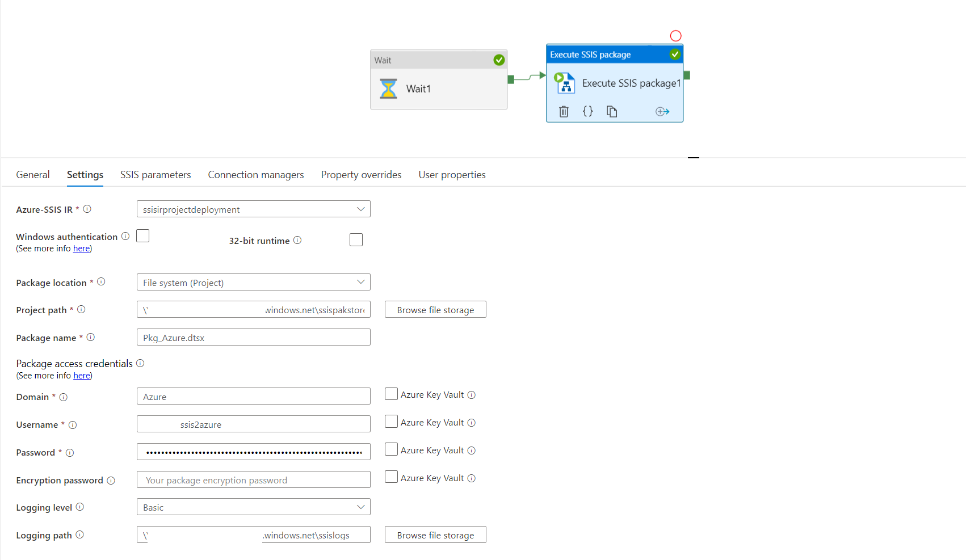Browse file storage for Logging path
The image size is (966, 560).
pyautogui.click(x=435, y=534)
